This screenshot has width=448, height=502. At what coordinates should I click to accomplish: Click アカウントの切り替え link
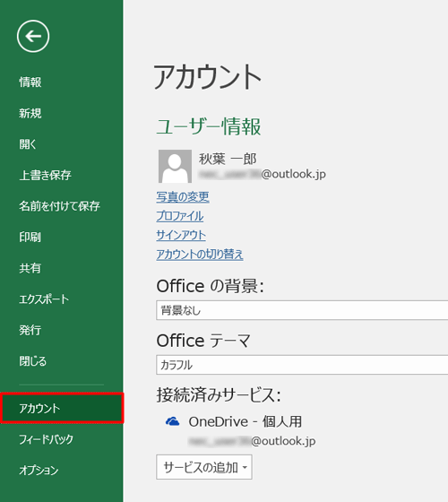point(200,255)
